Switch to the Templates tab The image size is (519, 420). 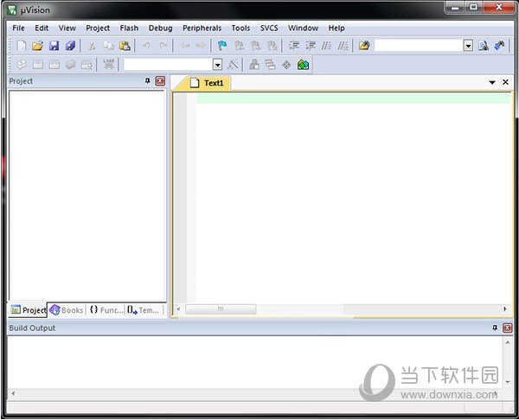144,310
